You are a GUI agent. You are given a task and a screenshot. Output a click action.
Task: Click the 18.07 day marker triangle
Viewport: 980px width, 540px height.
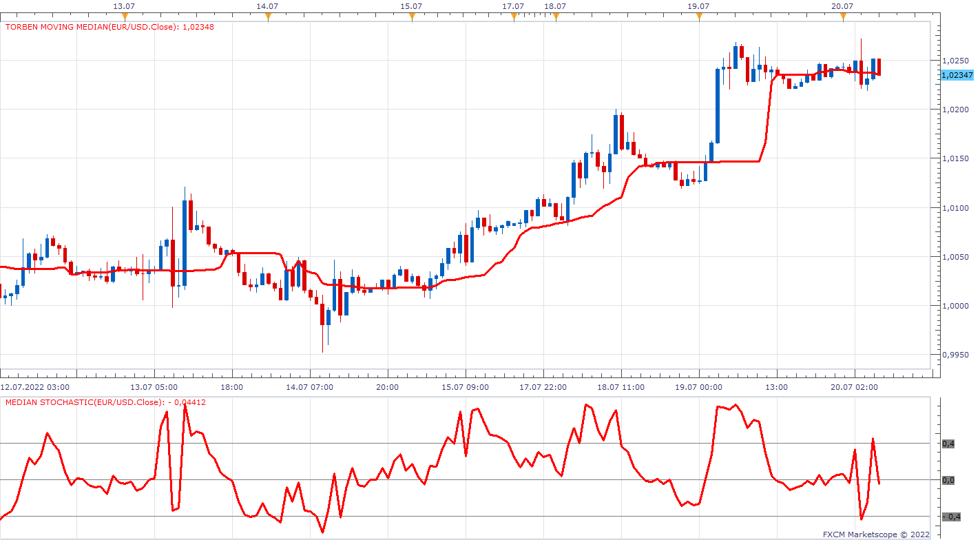tap(556, 17)
